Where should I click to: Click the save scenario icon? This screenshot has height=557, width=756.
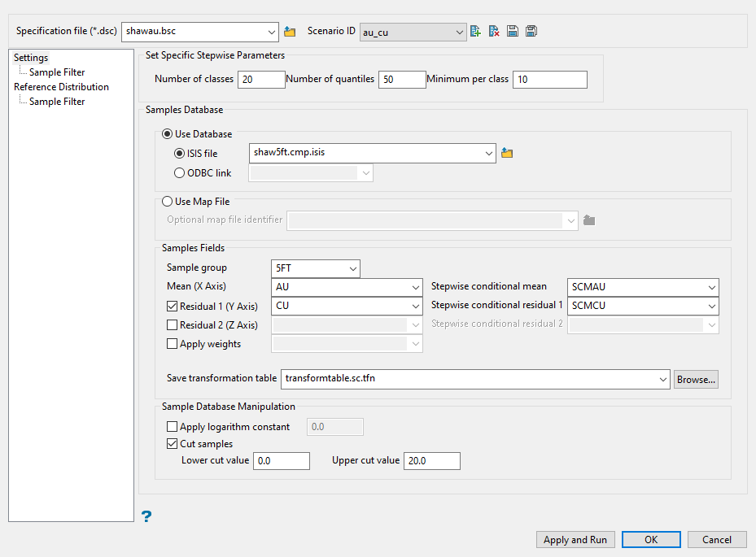[x=513, y=32]
